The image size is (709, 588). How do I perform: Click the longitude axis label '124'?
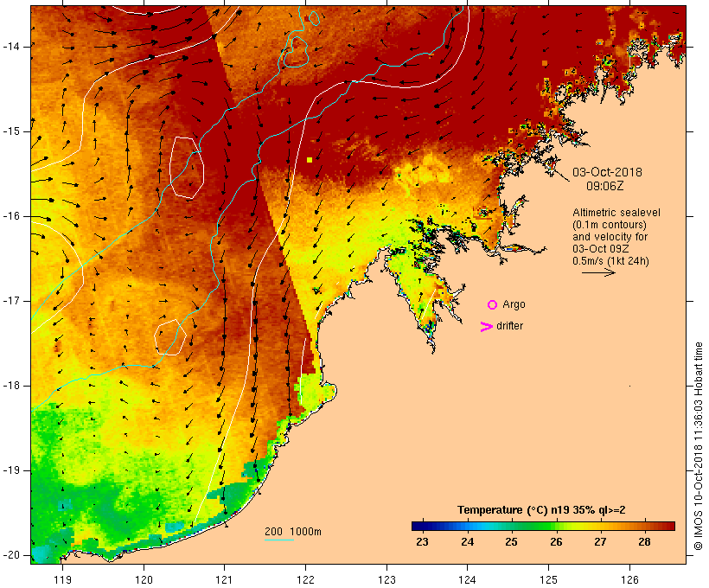468,579
